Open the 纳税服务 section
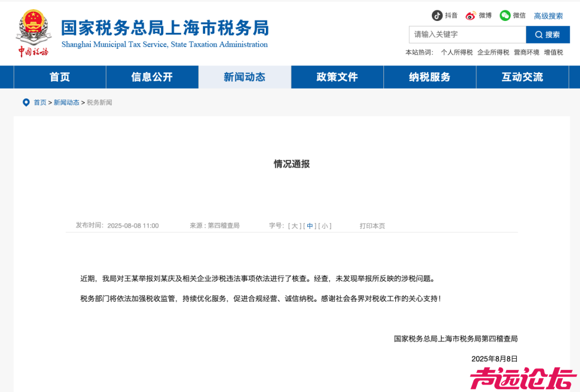This screenshot has width=580, height=392. click(430, 77)
